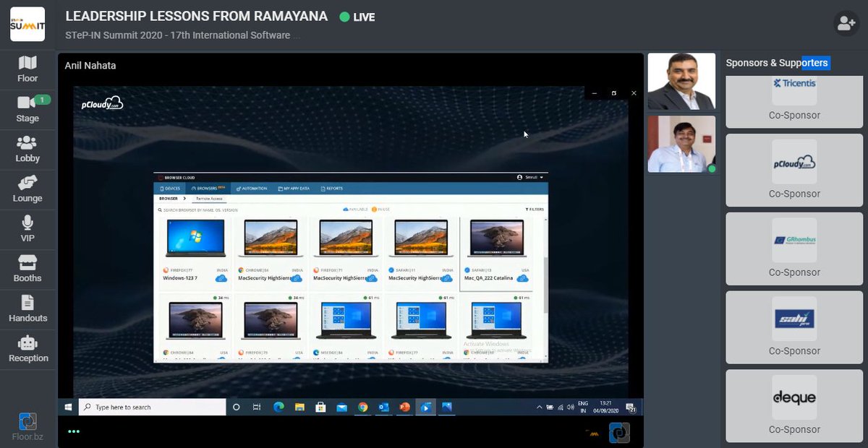Open the Automation tab
The width and height of the screenshot is (868, 448).
(252, 188)
